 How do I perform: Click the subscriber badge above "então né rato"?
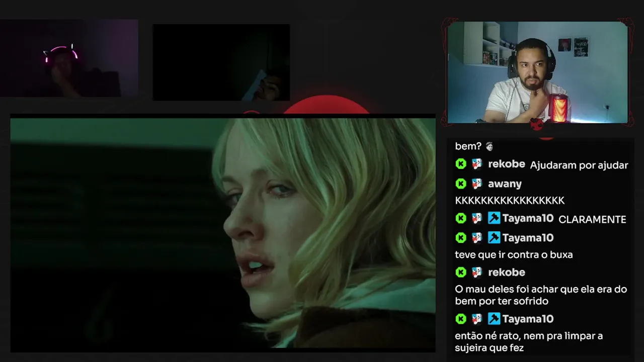click(x=477, y=319)
